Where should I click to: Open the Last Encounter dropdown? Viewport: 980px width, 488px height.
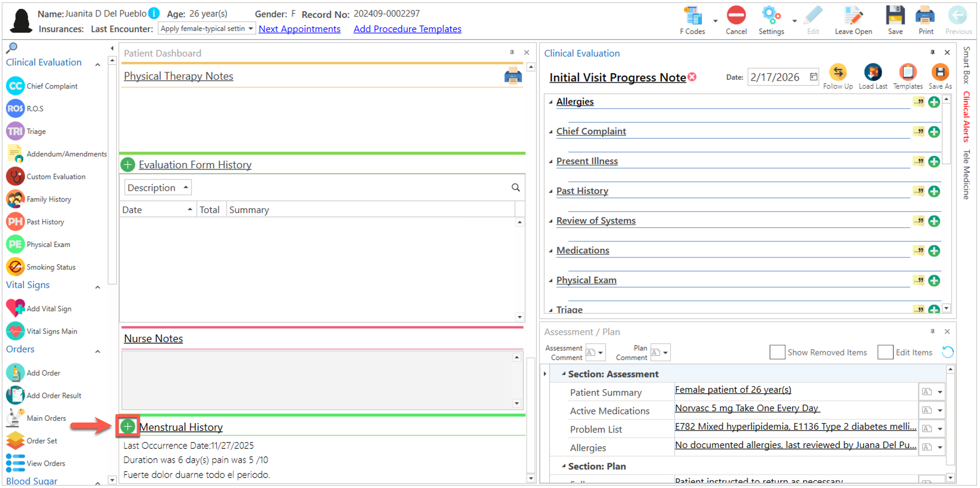click(250, 29)
